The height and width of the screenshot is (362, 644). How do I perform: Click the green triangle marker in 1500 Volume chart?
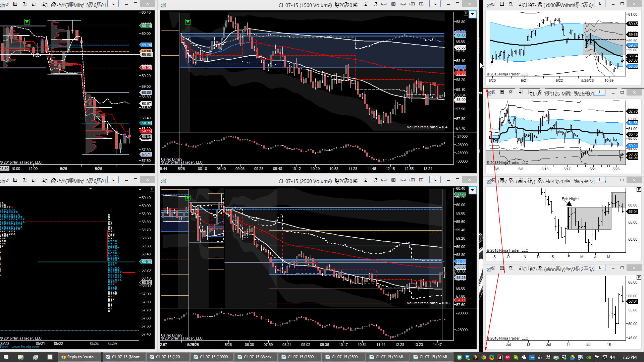tap(188, 21)
